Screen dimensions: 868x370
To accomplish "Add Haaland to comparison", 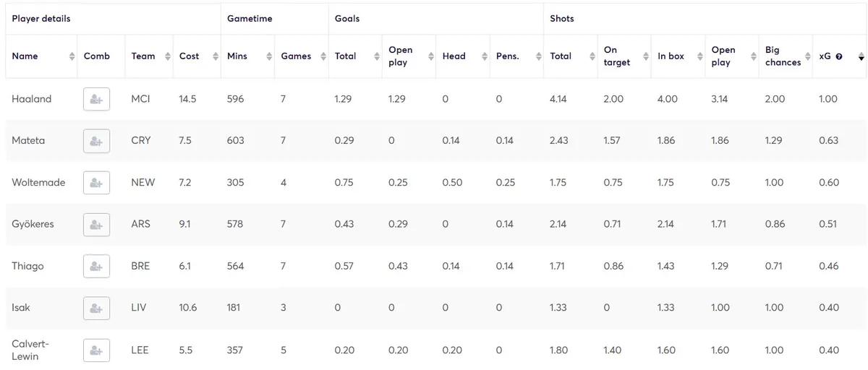I will click(96, 99).
